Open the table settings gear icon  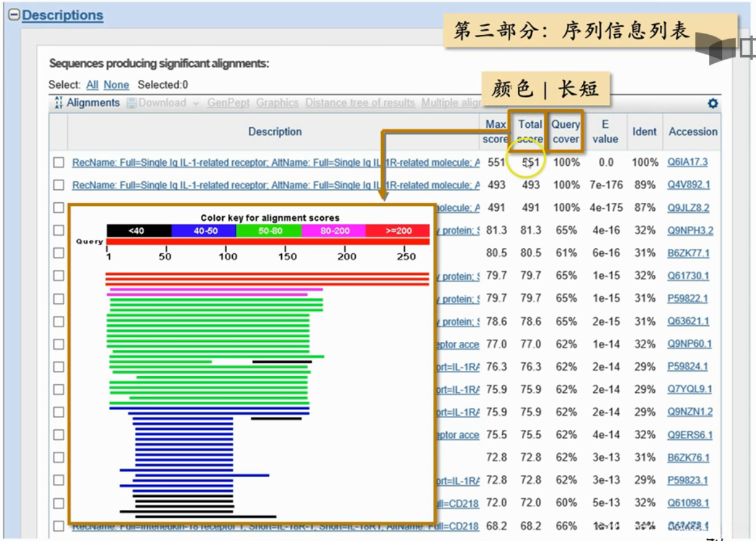(x=713, y=104)
